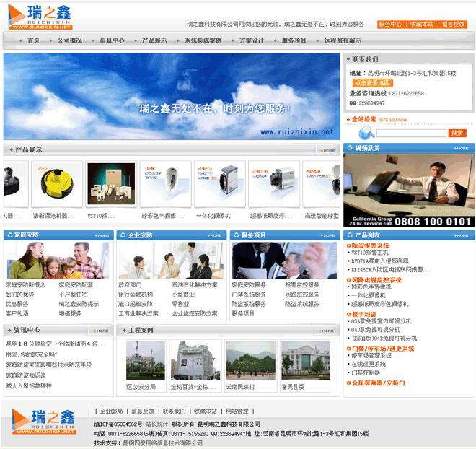The height and width of the screenshot is (449, 476).
Task: Open the yellow cleaning robot product thumbnail
Action: [57, 184]
